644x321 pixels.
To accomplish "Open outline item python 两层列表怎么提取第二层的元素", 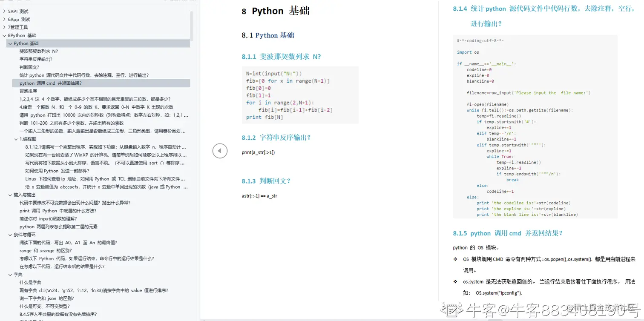I will [58, 227].
